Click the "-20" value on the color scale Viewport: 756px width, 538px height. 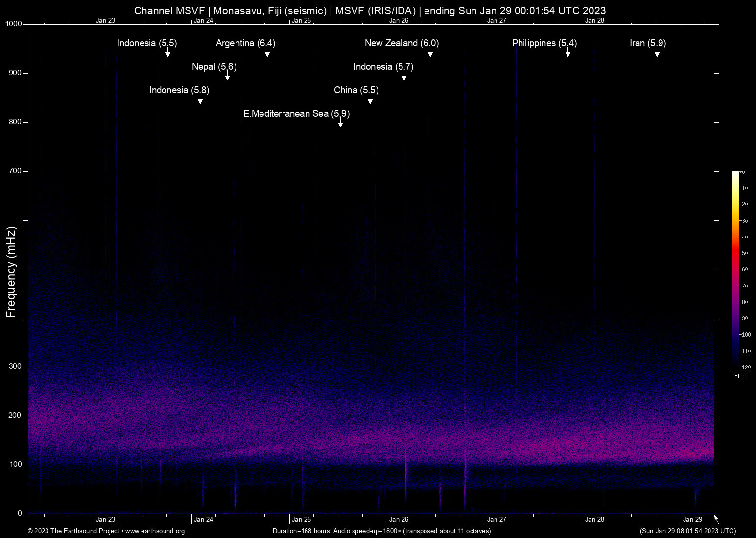pyautogui.click(x=743, y=204)
